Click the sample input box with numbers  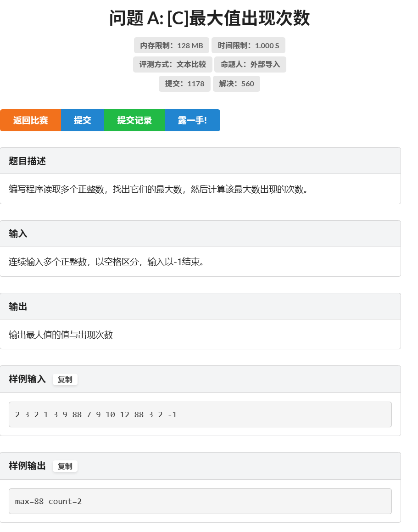click(x=200, y=414)
